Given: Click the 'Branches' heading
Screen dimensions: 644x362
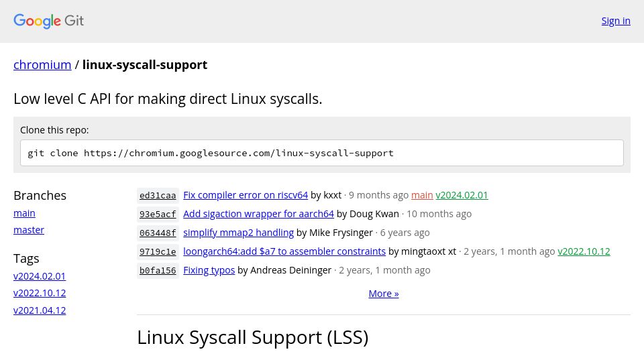Looking at the screenshot, I should 40,195.
